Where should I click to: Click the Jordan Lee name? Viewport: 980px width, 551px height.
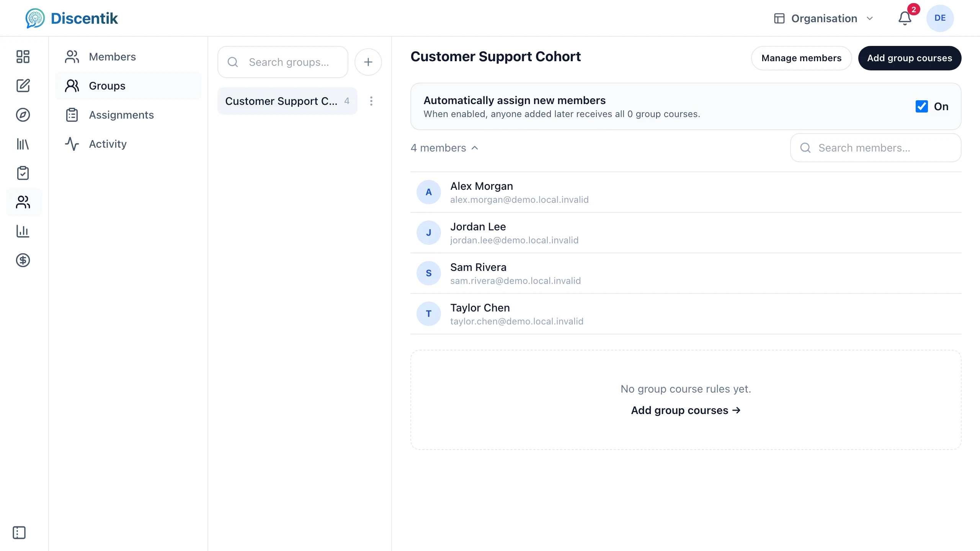(x=478, y=227)
